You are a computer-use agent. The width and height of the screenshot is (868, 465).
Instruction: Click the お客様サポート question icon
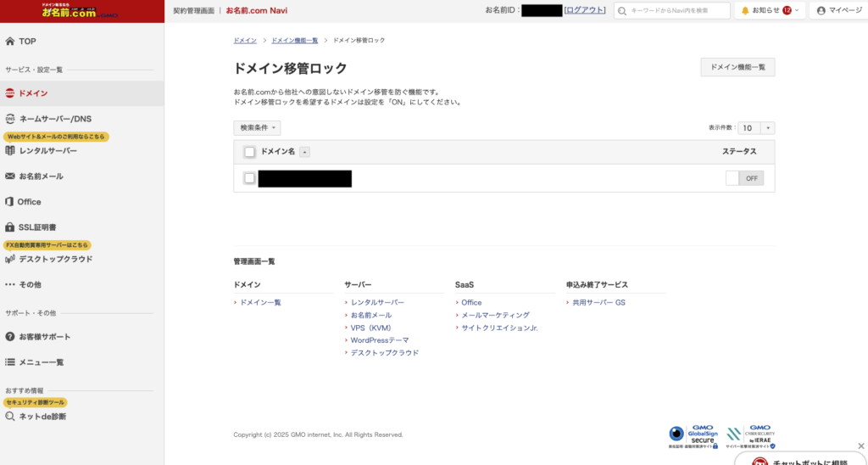point(10,336)
